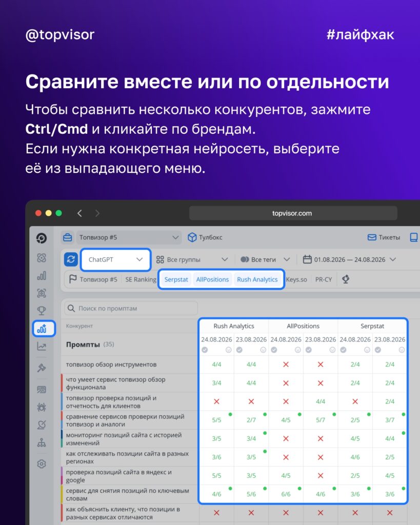
Task: Open the Topvisor logo home icon
Action: [42, 238]
